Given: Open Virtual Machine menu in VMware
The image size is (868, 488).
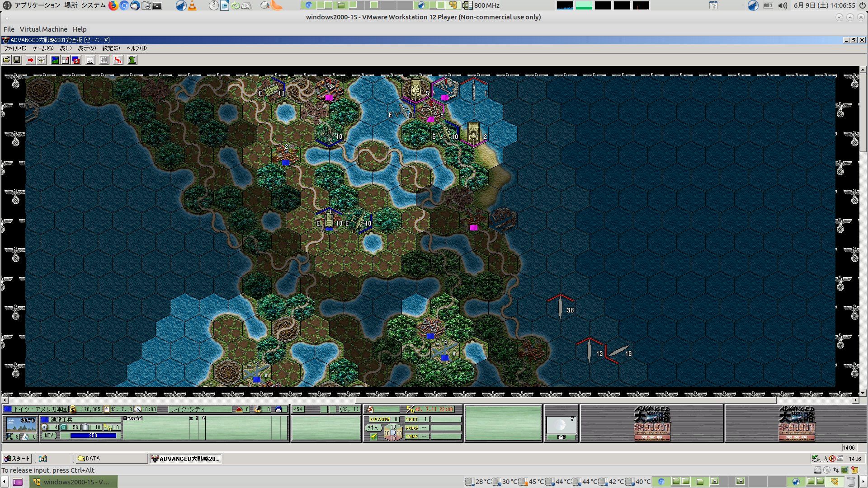Looking at the screenshot, I should coord(43,29).
